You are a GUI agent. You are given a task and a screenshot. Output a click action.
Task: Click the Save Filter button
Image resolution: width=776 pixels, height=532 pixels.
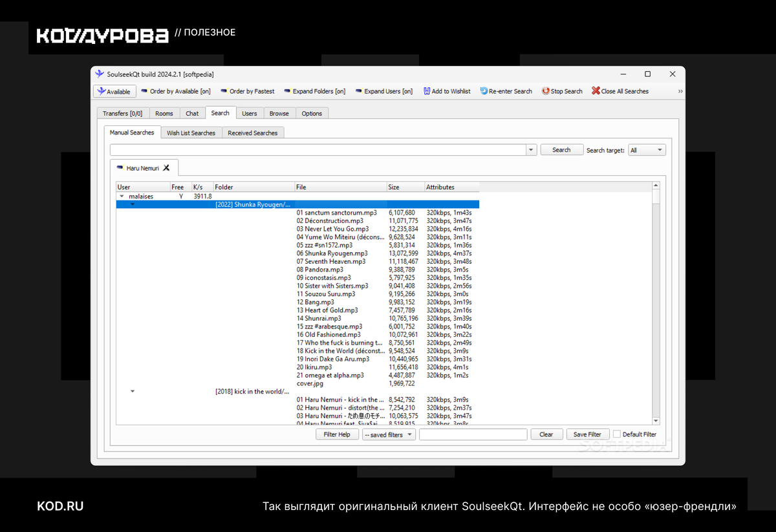click(x=588, y=434)
